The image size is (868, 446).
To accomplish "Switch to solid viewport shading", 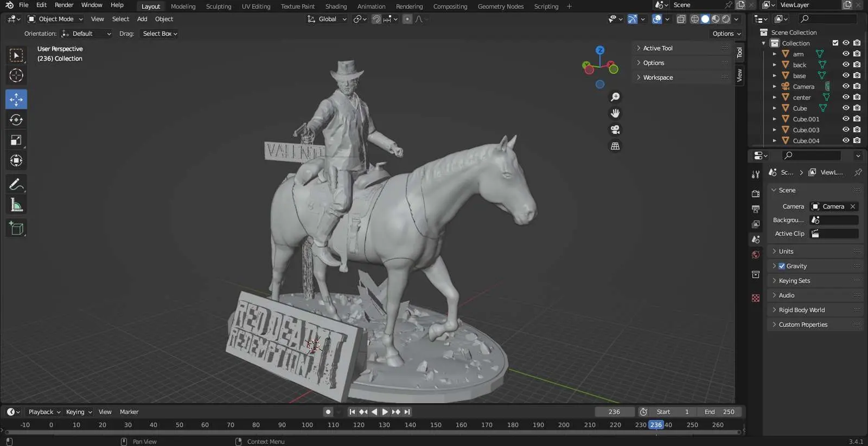I will tap(705, 19).
